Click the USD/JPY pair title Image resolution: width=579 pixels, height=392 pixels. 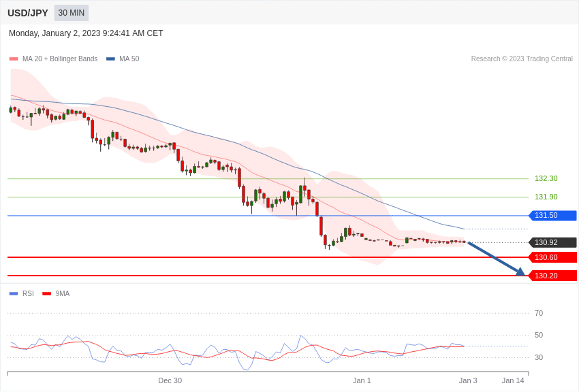[x=28, y=13]
